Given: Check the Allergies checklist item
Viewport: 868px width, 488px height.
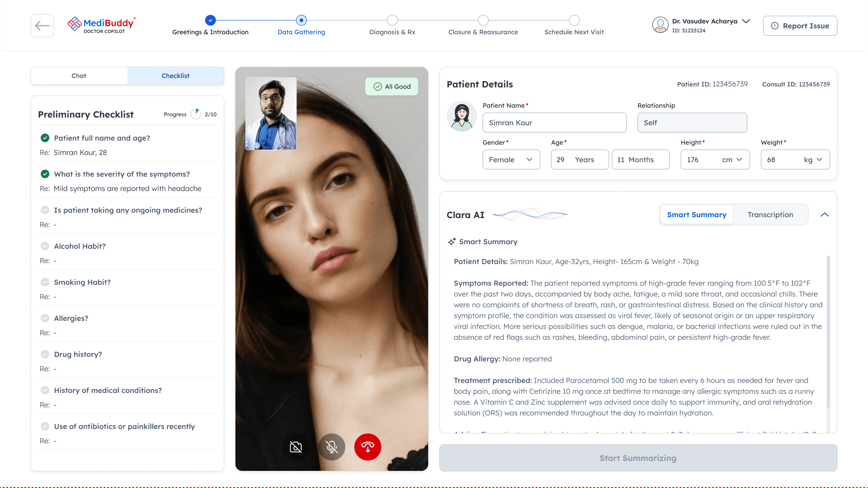Looking at the screenshot, I should coord(45,318).
